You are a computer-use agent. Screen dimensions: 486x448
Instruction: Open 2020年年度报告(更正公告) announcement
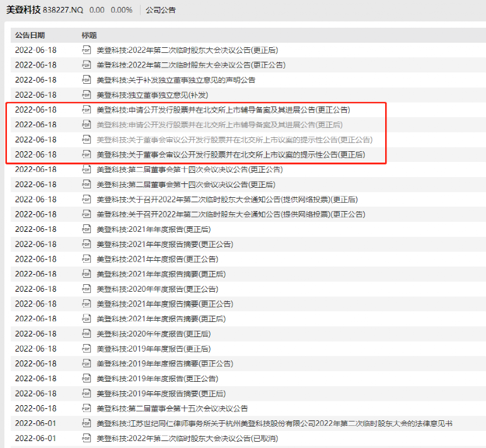click(x=158, y=289)
